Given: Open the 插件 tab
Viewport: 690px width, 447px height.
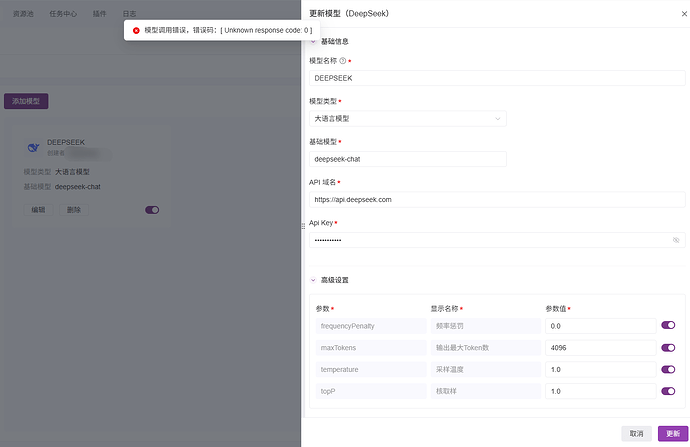Looking at the screenshot, I should pos(99,14).
